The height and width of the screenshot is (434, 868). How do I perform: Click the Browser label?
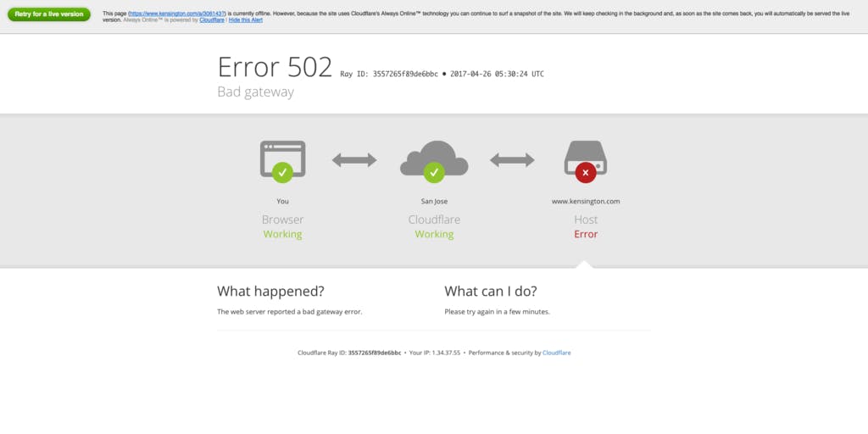point(283,220)
